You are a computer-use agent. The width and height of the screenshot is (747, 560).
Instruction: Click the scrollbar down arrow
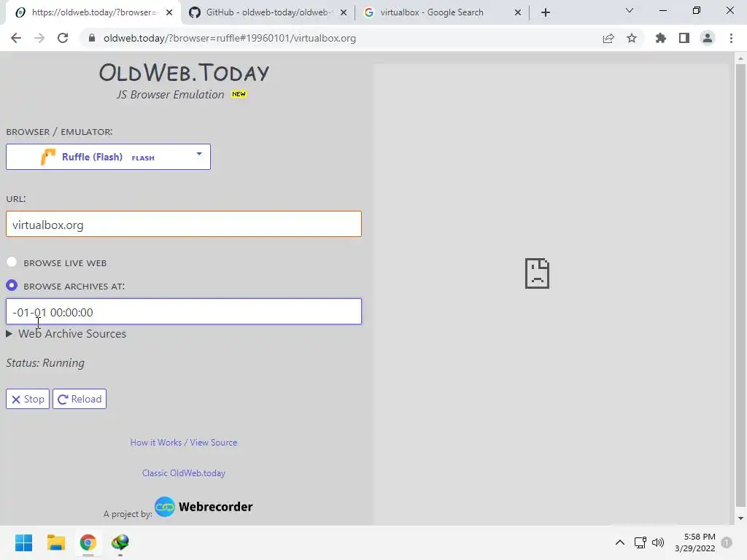coord(740,518)
